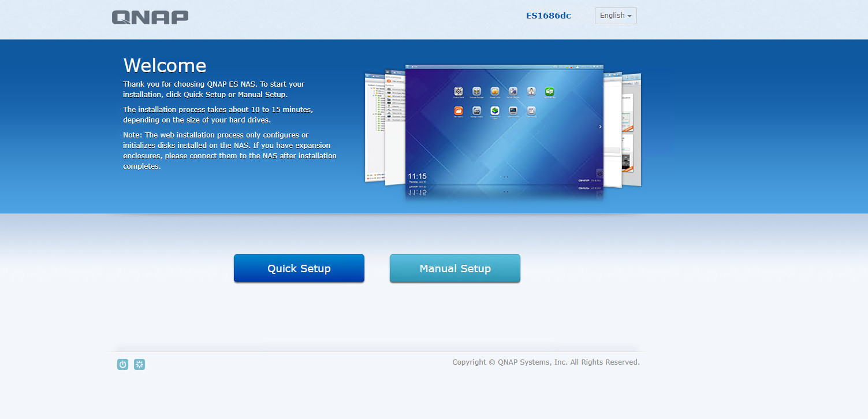Viewport: 868px width, 419px height.
Task: Select the leftmost tree-view thumbnail in carousel
Action: (374, 127)
